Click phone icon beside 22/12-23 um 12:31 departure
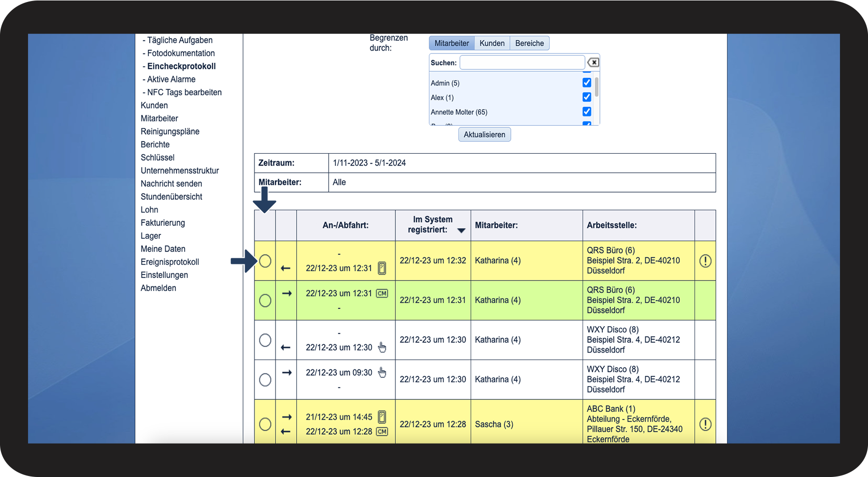 pos(382,268)
